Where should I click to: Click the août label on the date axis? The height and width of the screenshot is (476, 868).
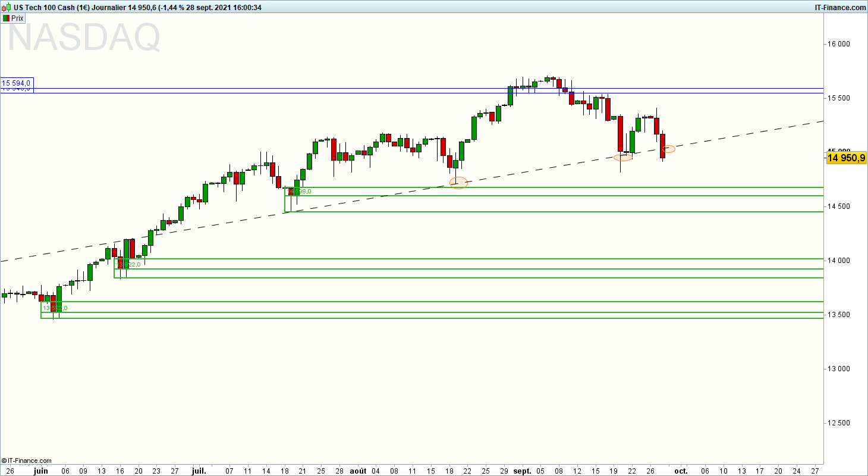358,471
